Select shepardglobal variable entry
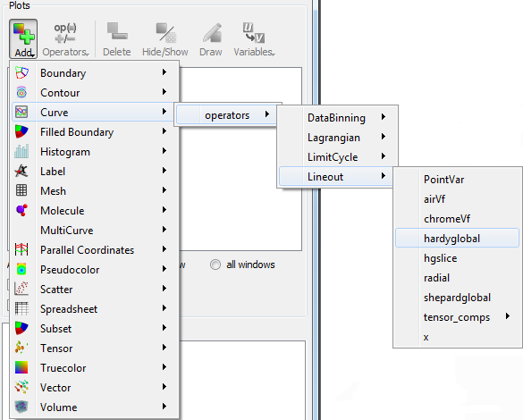The image size is (523, 420). tap(457, 298)
